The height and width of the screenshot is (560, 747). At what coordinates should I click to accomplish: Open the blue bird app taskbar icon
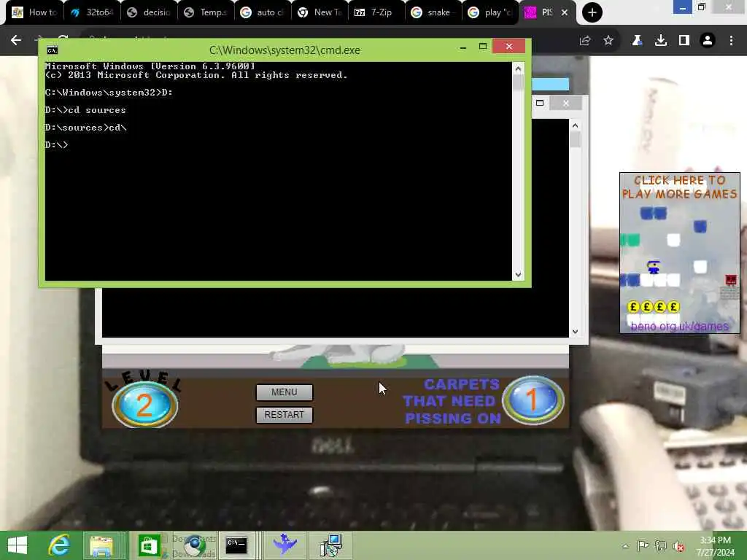(285, 545)
